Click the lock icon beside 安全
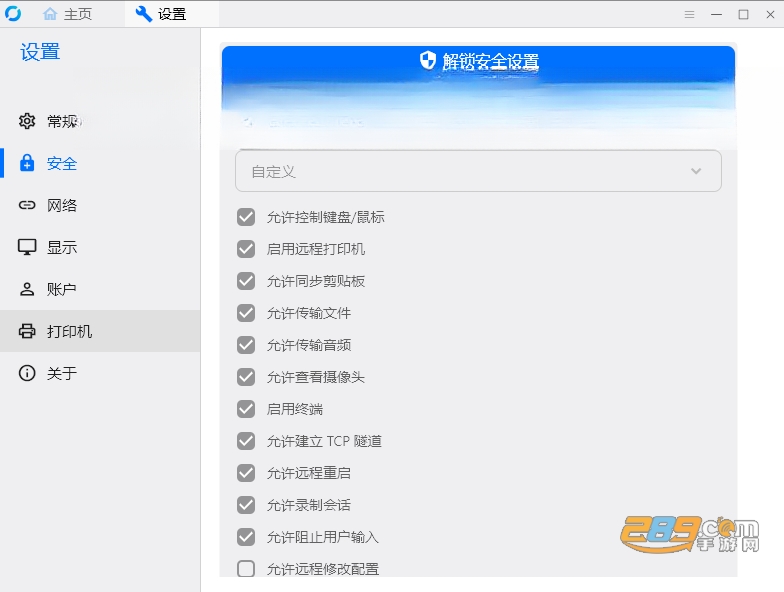The image size is (784, 592). pos(27,163)
